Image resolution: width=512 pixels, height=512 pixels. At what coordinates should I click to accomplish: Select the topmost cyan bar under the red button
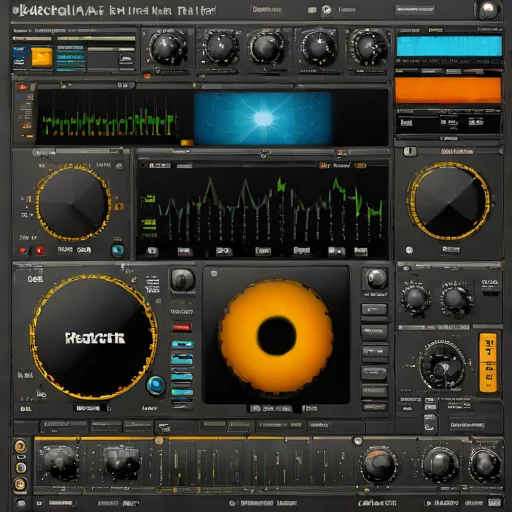(x=182, y=345)
